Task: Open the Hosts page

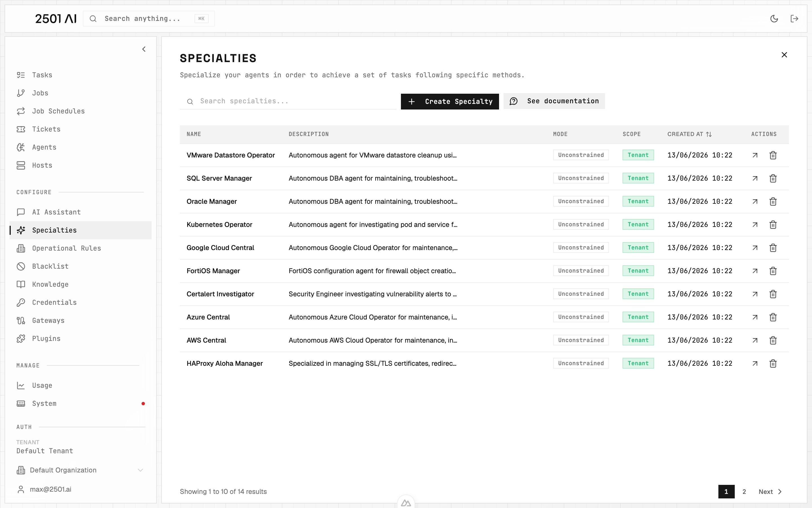Action: [x=81, y=165]
